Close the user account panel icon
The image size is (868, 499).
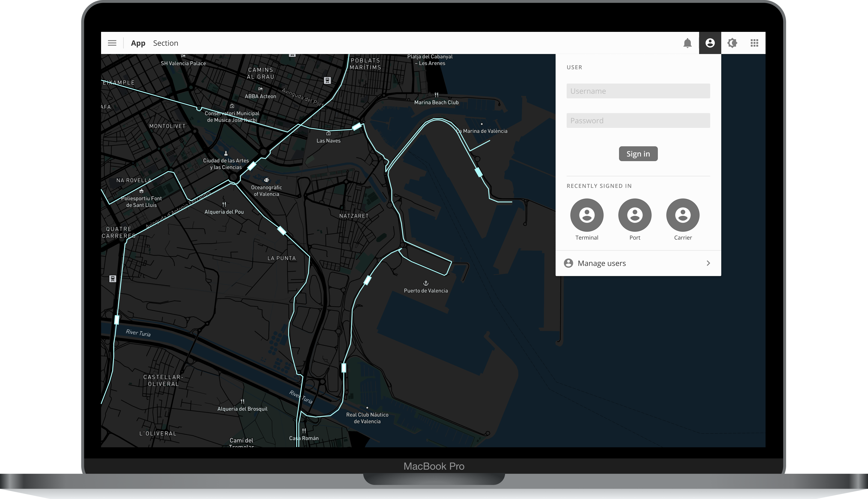(710, 43)
